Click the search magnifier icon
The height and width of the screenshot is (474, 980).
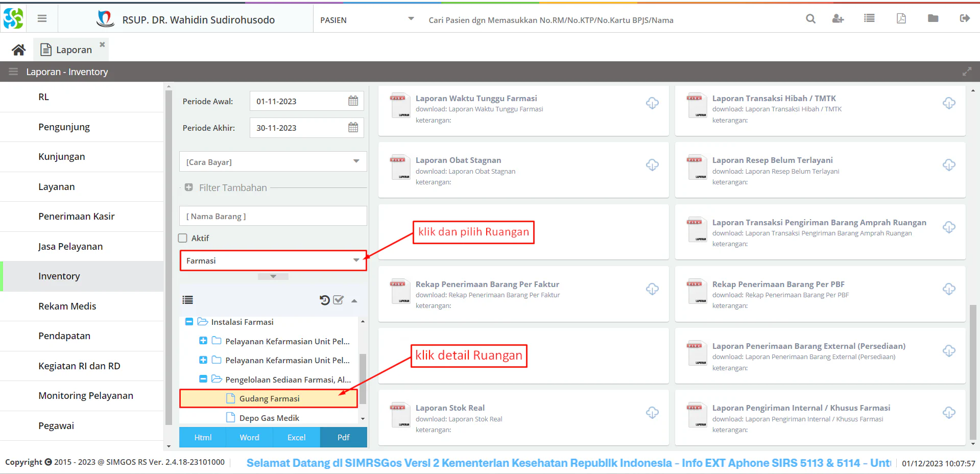tap(810, 19)
